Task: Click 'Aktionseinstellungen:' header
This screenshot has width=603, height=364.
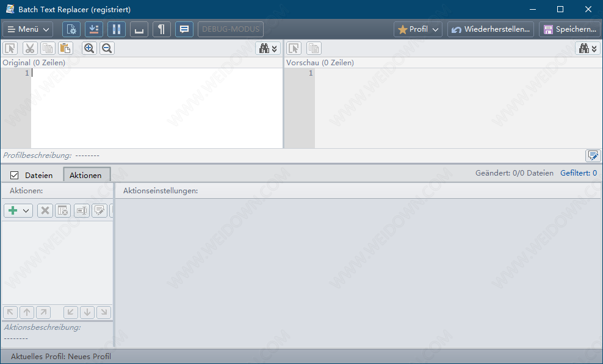Action: pos(161,191)
